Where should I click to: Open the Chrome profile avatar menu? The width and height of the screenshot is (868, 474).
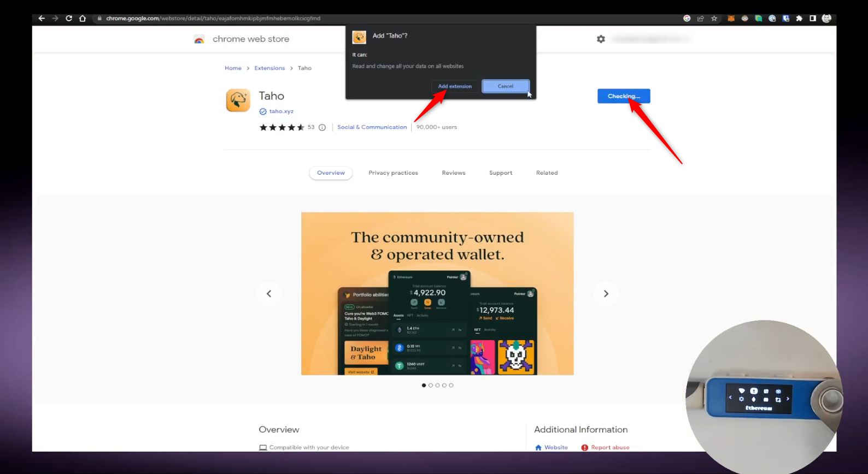click(826, 19)
